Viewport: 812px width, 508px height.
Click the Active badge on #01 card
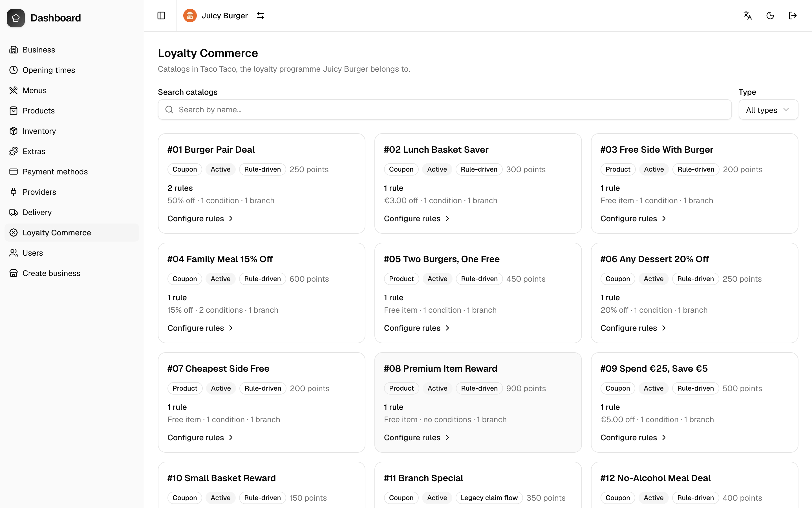tap(220, 169)
